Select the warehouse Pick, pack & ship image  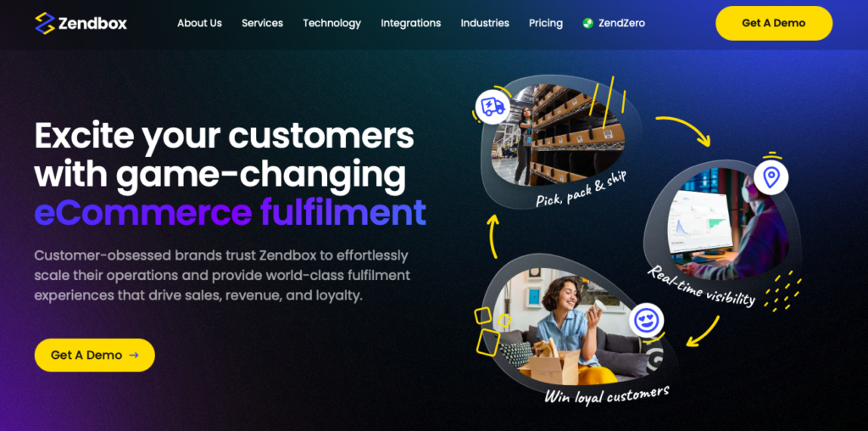[x=558, y=135]
